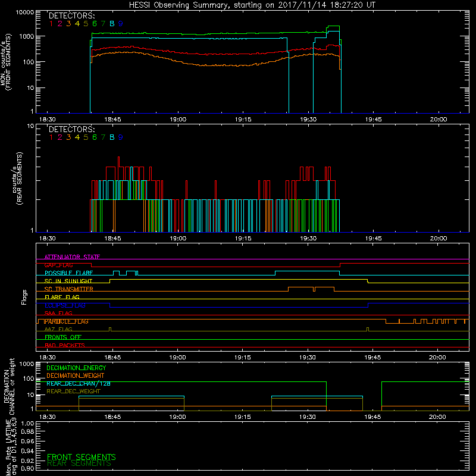Click the GAP_FLAG label
476x476 pixels.
click(x=58, y=265)
